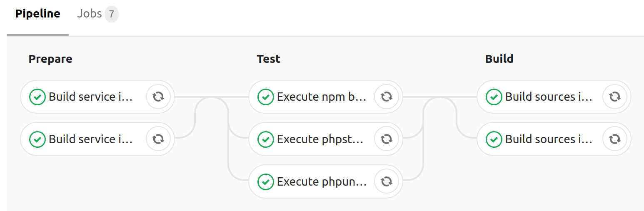
Task: Open the Execute npm job details
Action: click(x=322, y=97)
